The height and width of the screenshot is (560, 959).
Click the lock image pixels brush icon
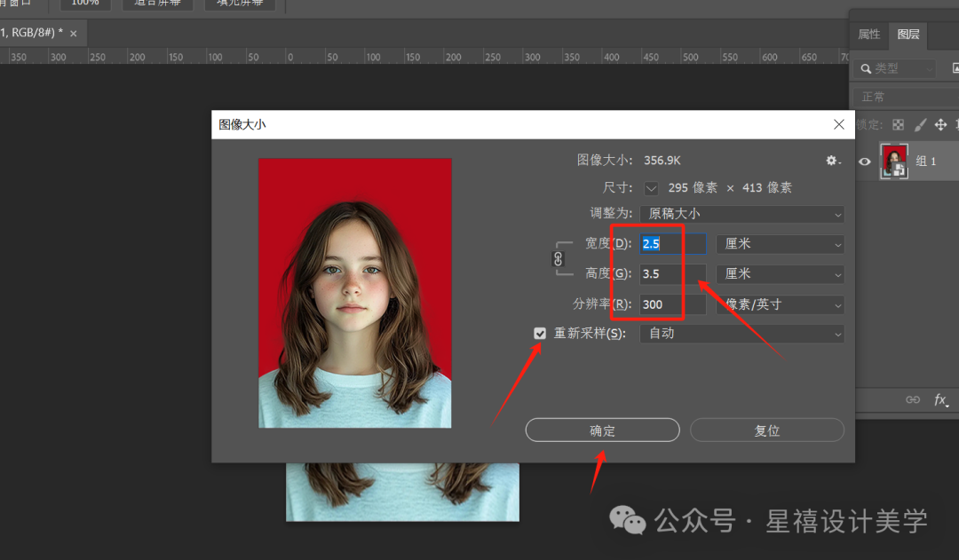[x=920, y=125]
